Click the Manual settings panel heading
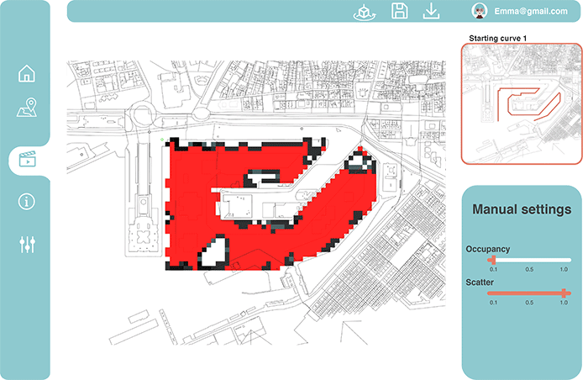 click(522, 209)
